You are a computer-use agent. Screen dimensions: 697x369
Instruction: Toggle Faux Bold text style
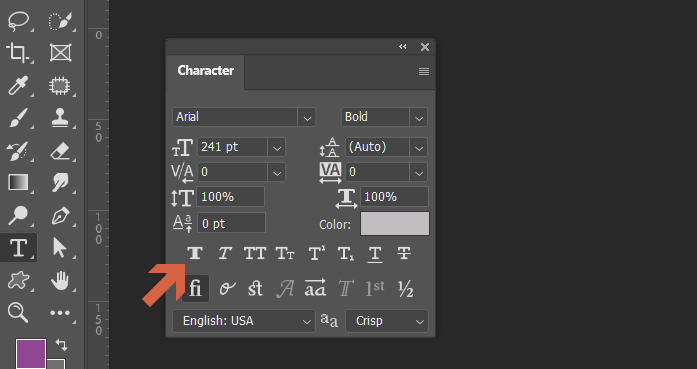click(x=195, y=253)
